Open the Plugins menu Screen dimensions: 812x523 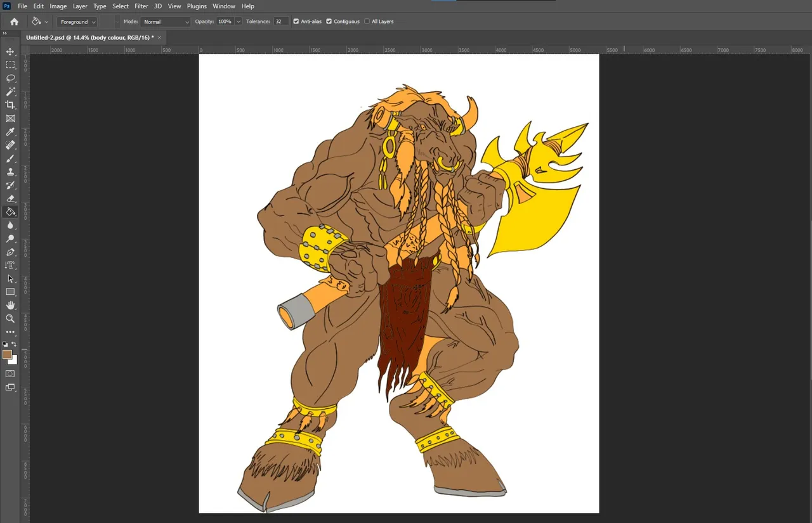[x=197, y=6]
